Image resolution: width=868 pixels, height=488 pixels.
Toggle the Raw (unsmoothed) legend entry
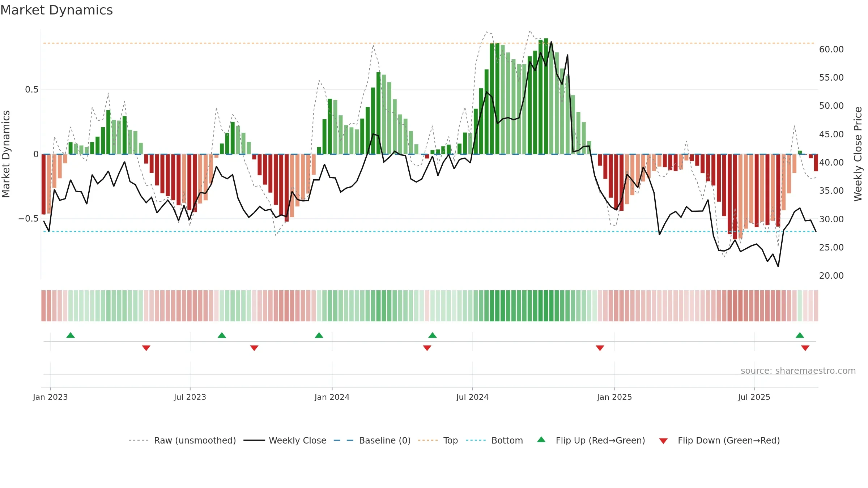pyautogui.click(x=182, y=440)
